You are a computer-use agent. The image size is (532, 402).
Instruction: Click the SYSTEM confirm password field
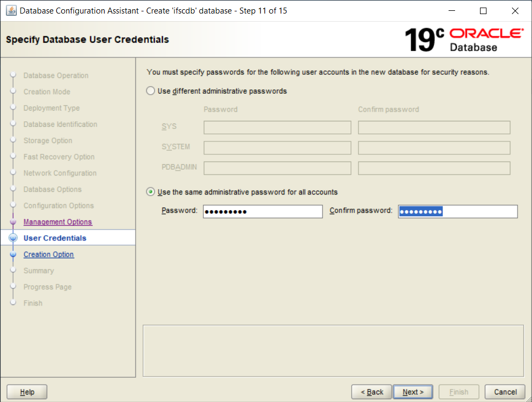click(434, 148)
